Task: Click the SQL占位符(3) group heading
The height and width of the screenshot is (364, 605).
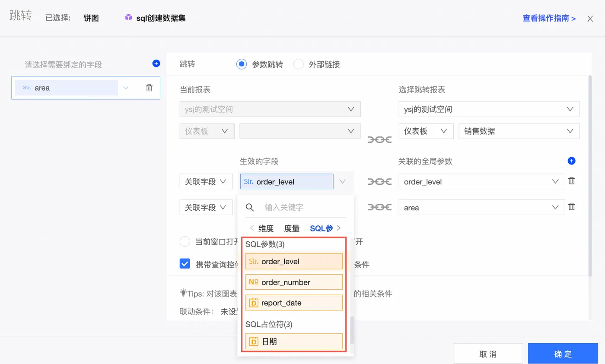Action: 269,324
